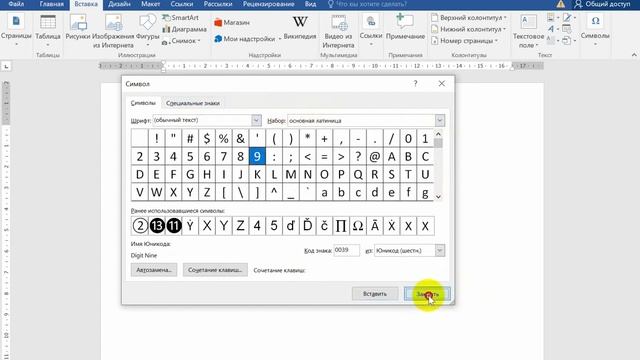Viewport: 640px width, 360px height.
Task: Click the Код знака input field
Action: (x=347, y=250)
